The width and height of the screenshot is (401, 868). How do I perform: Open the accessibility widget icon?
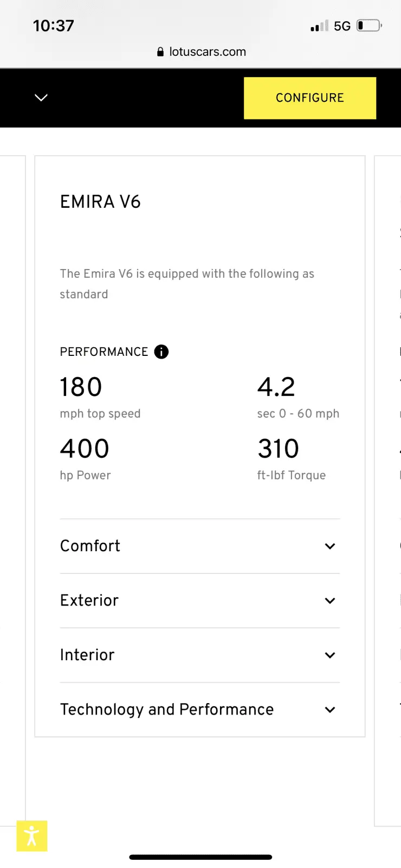pyautogui.click(x=32, y=836)
